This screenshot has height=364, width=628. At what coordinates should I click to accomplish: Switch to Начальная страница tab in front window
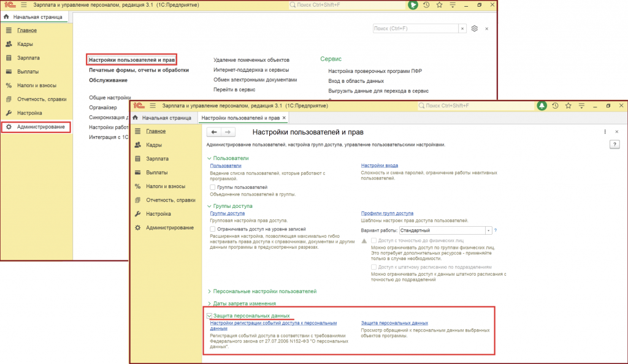[x=162, y=118]
